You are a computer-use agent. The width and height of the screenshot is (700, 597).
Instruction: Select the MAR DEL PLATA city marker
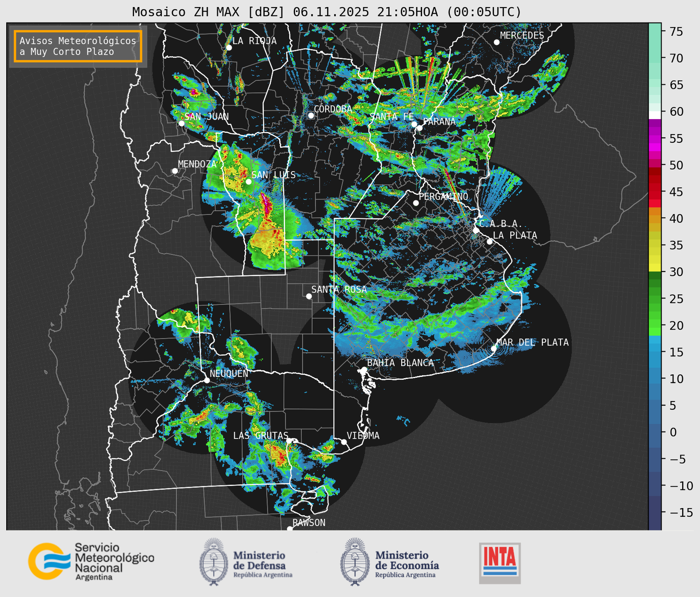pyautogui.click(x=494, y=348)
